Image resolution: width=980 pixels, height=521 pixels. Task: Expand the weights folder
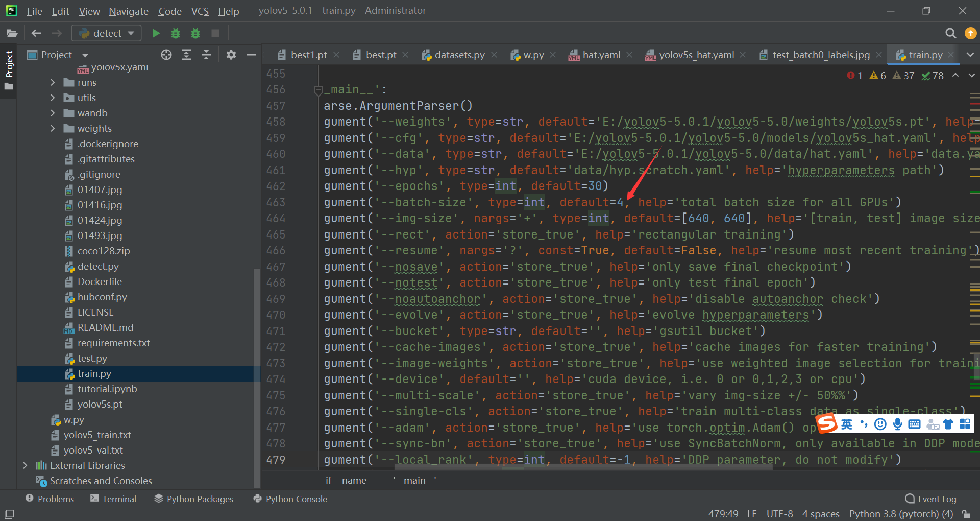tap(53, 128)
